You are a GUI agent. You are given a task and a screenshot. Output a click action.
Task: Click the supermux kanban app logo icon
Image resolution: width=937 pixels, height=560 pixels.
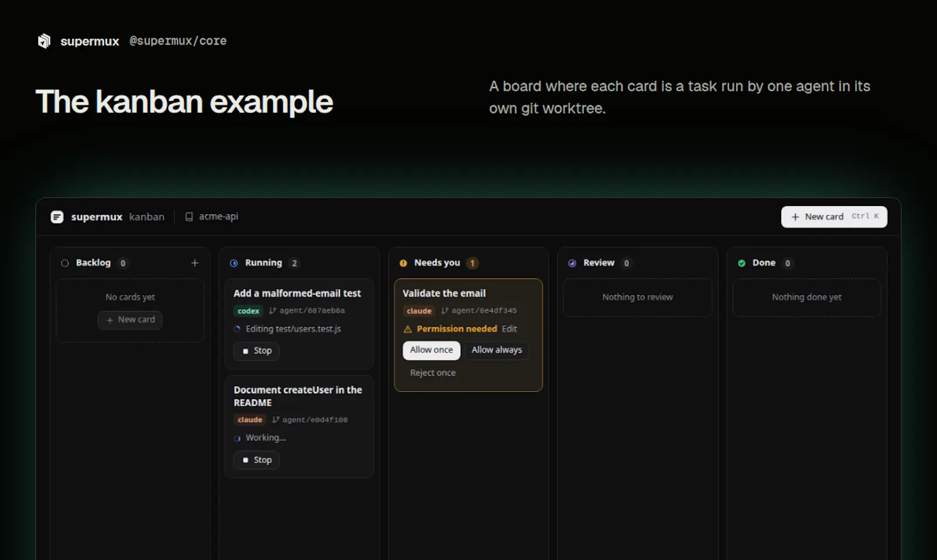[57, 217]
